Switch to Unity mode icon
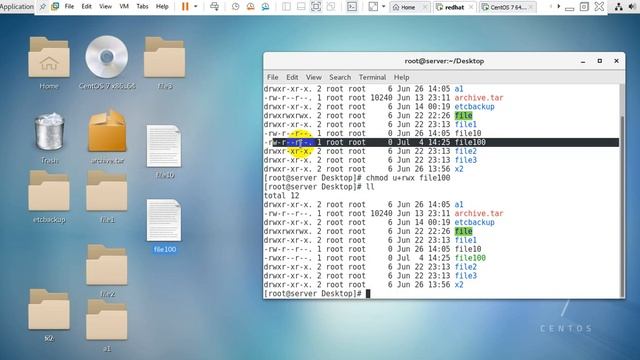 (x=331, y=7)
